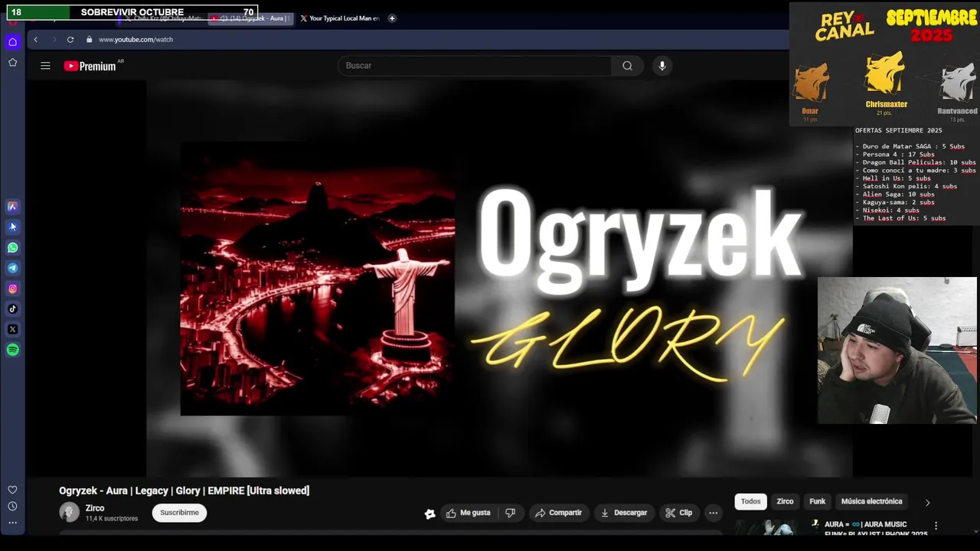Viewport: 980px width, 551px height.
Task: Open the YouTube hamburger guide menu
Action: point(45,66)
